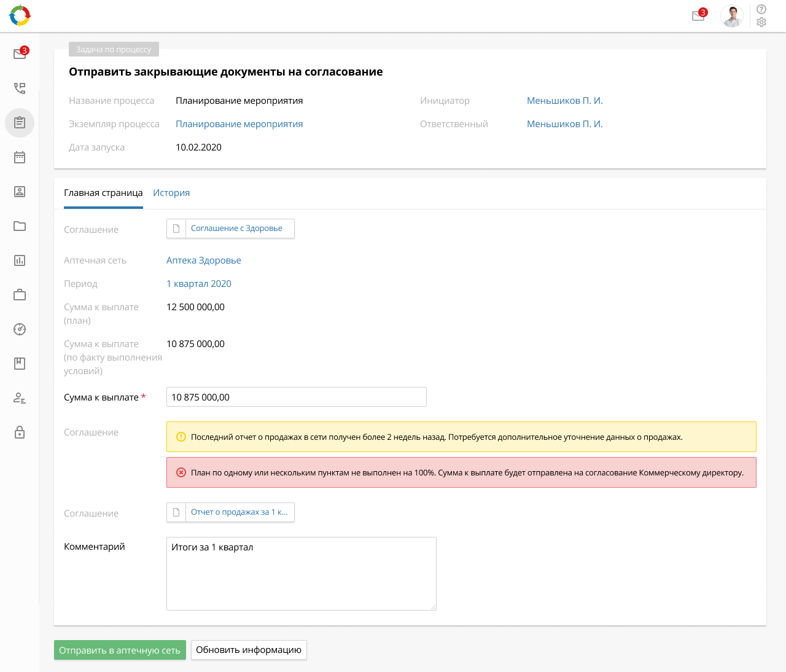Screen dimensions: 786x672
Task: Open the help question mark icon
Action: pos(761,9)
